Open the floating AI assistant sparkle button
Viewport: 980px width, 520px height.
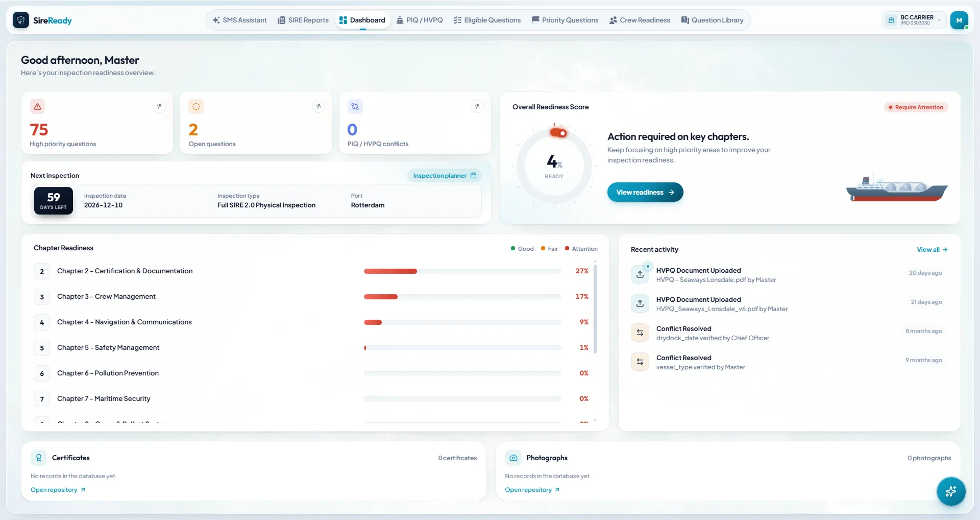tap(951, 491)
